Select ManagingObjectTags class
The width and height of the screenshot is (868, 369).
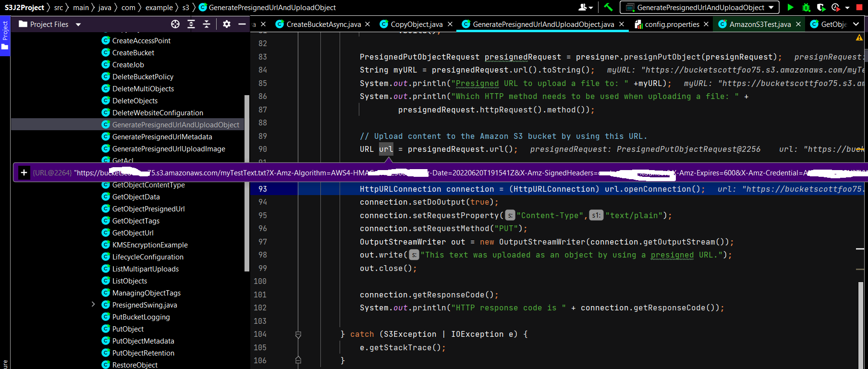(x=147, y=293)
